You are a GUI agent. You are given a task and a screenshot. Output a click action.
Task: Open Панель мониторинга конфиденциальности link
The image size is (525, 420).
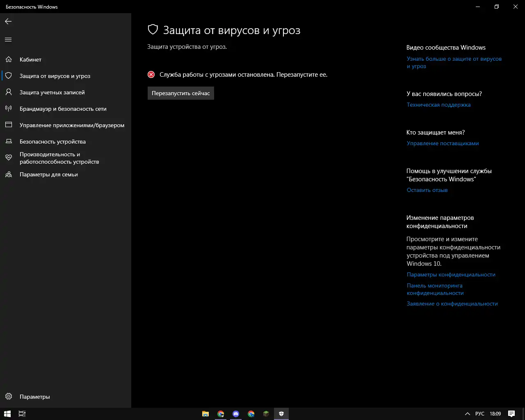click(435, 289)
